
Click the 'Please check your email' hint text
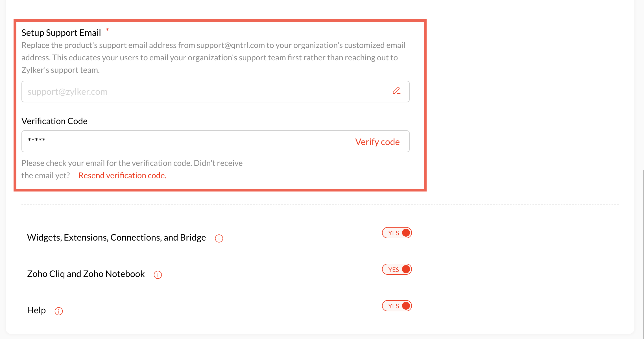tap(132, 163)
